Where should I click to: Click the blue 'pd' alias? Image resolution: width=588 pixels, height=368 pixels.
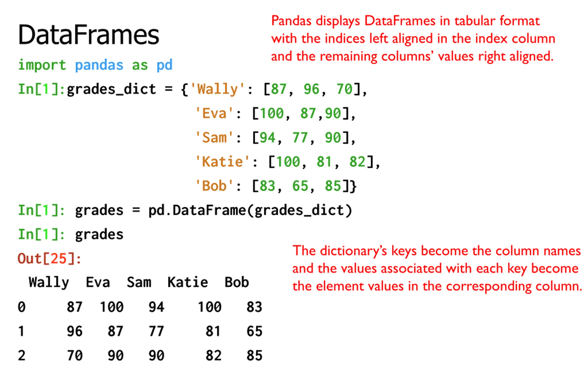tap(164, 65)
